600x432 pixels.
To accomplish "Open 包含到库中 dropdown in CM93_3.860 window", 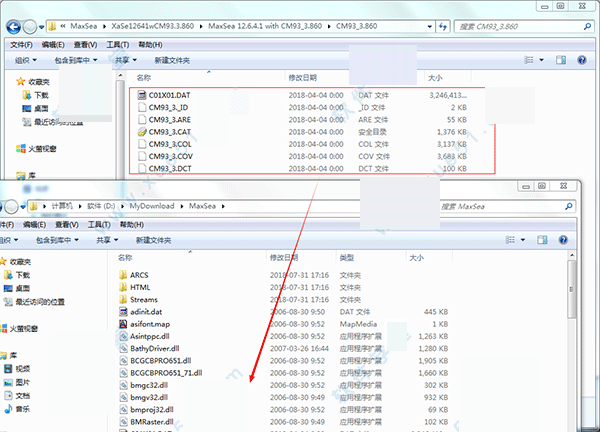I will (x=76, y=60).
